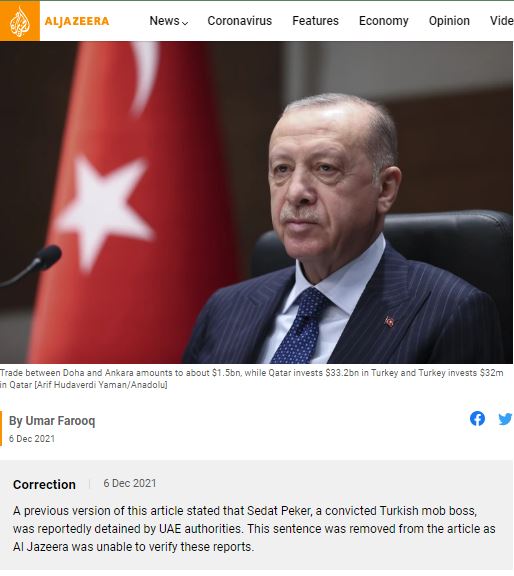Open the Coronavirus section
The height and width of the screenshot is (576, 514).
[x=240, y=21]
